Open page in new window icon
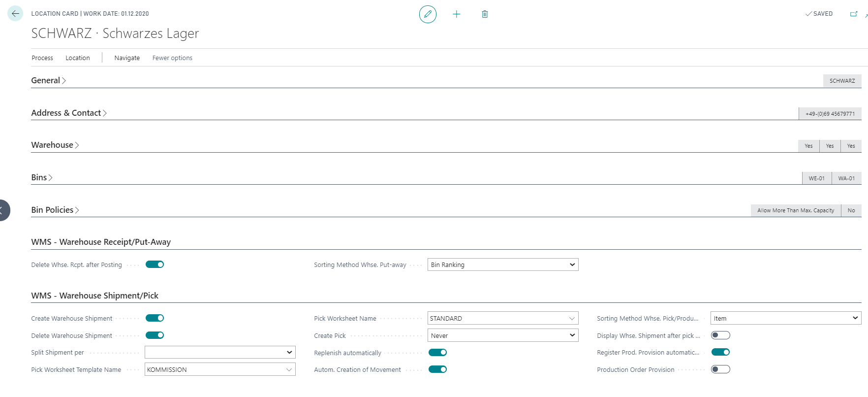 click(x=854, y=14)
